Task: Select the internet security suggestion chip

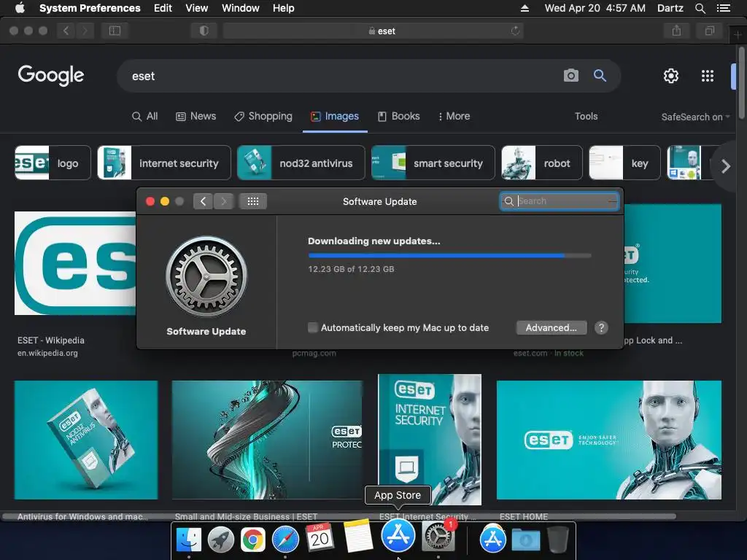Action: point(164,163)
